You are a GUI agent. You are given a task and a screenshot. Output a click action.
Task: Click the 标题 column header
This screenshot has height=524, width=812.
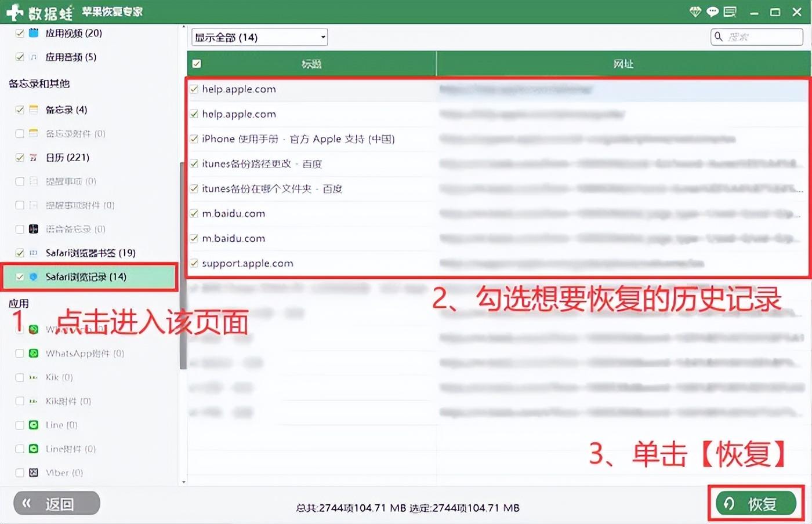coord(311,64)
